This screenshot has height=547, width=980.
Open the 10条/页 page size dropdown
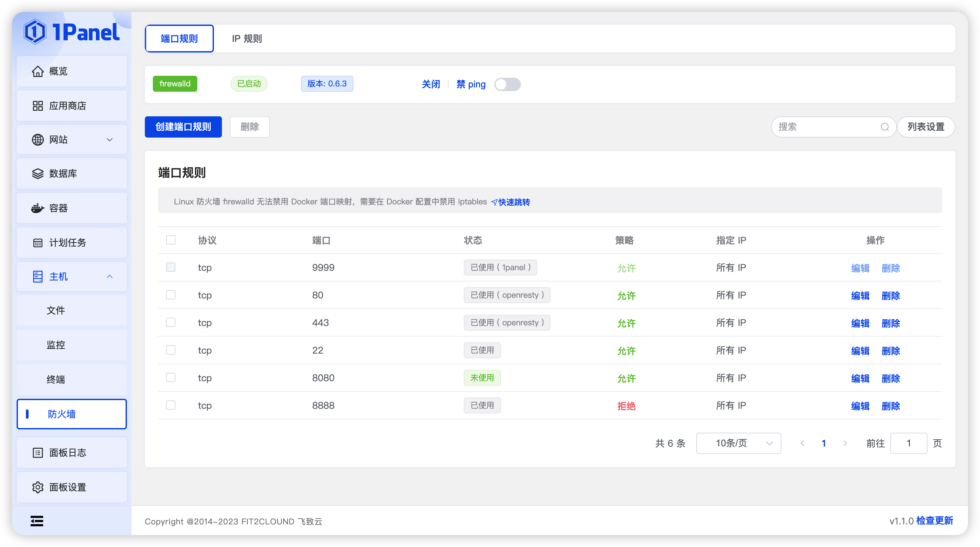click(738, 443)
